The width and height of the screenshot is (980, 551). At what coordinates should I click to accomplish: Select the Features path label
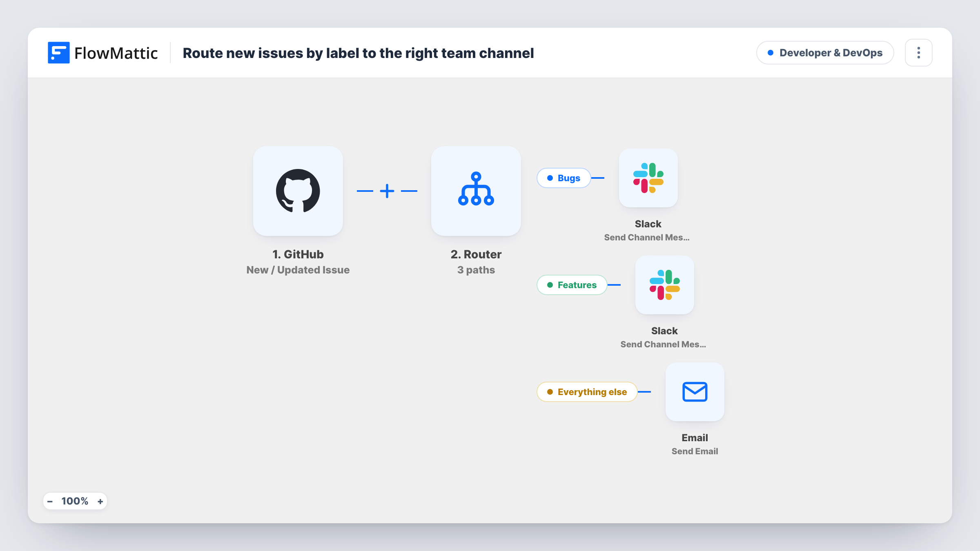(572, 285)
